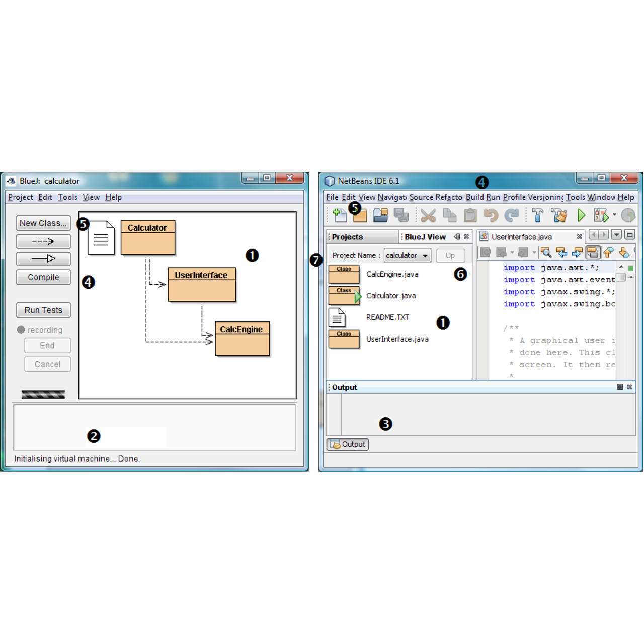Toggle the recording indicator in BlueJ
The width and height of the screenshot is (644, 644).
point(21,330)
